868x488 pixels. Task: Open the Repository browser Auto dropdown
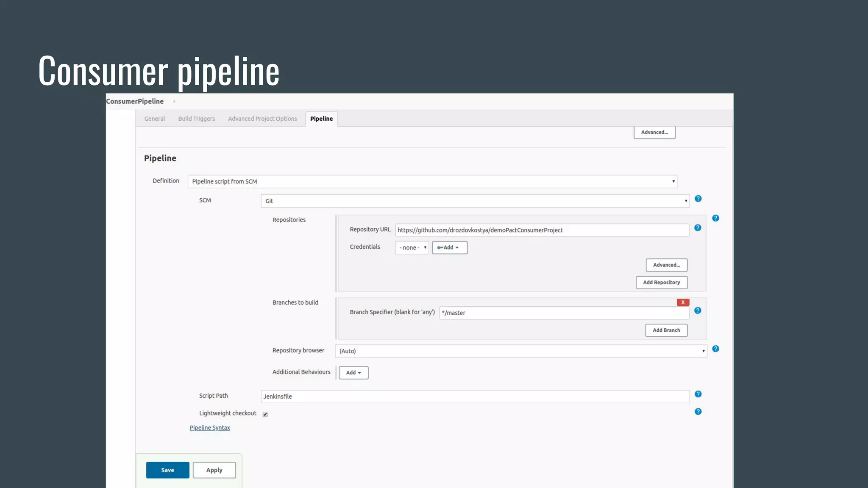(521, 351)
